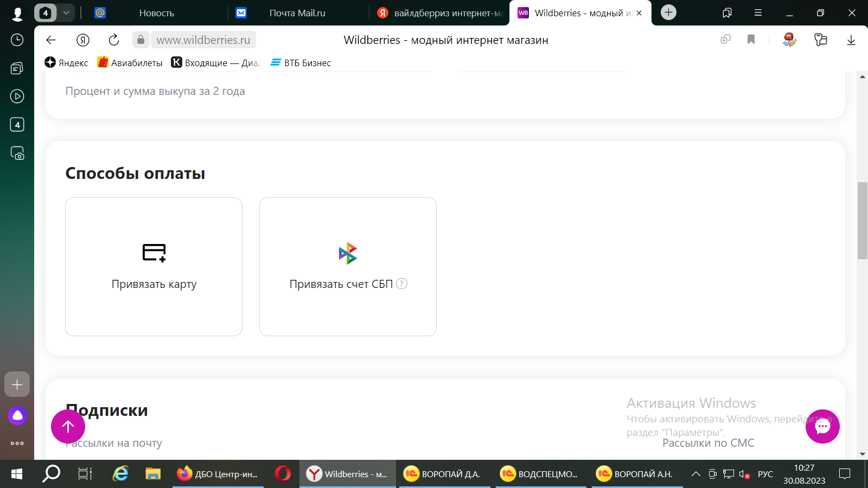Add item with sidebar plus button
The image size is (868, 488).
[x=17, y=384]
